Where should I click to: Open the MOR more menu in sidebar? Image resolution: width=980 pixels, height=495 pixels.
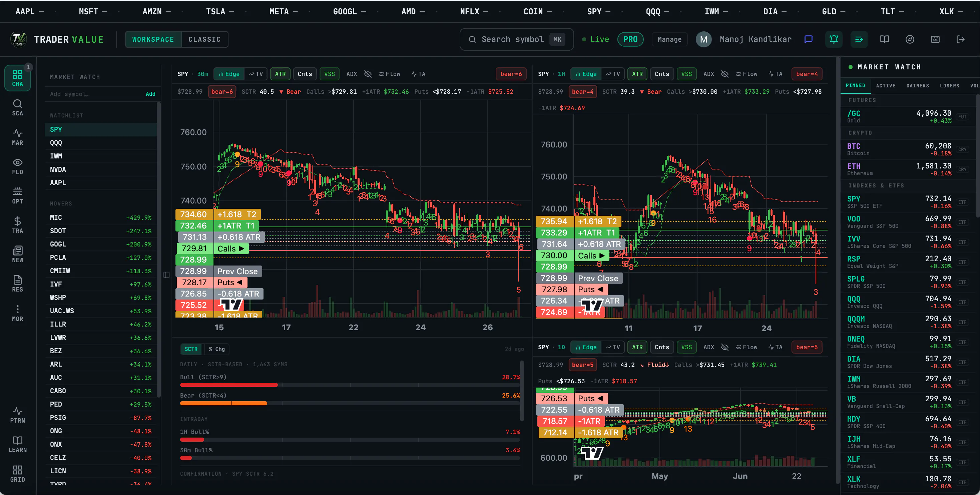pyautogui.click(x=17, y=313)
